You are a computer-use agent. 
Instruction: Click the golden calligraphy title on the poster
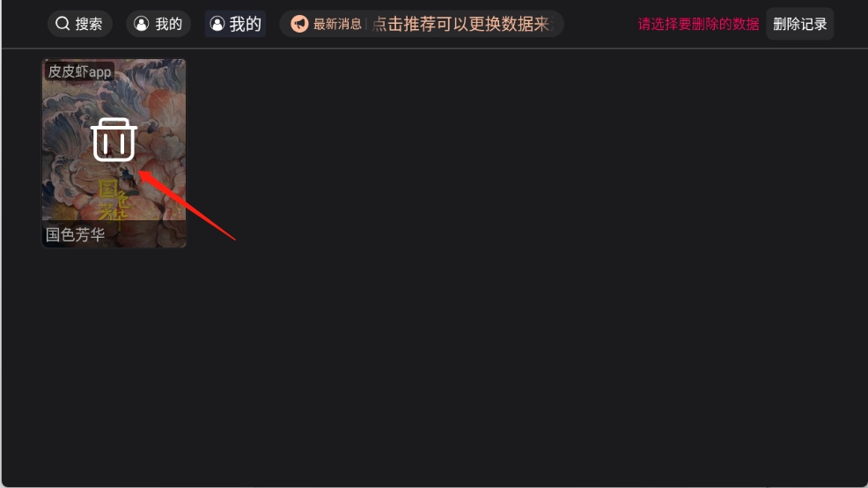pyautogui.click(x=114, y=201)
